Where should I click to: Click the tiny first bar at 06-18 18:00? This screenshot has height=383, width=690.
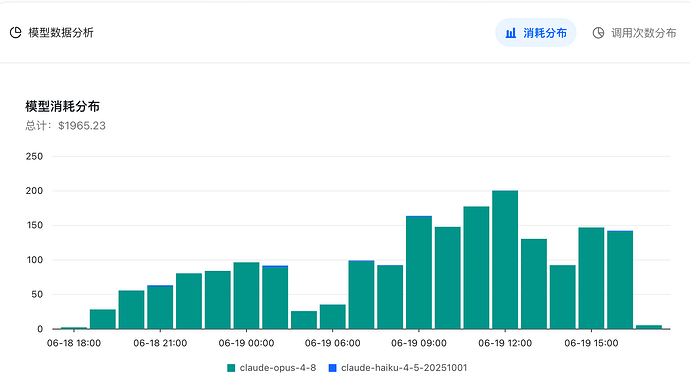click(x=74, y=328)
